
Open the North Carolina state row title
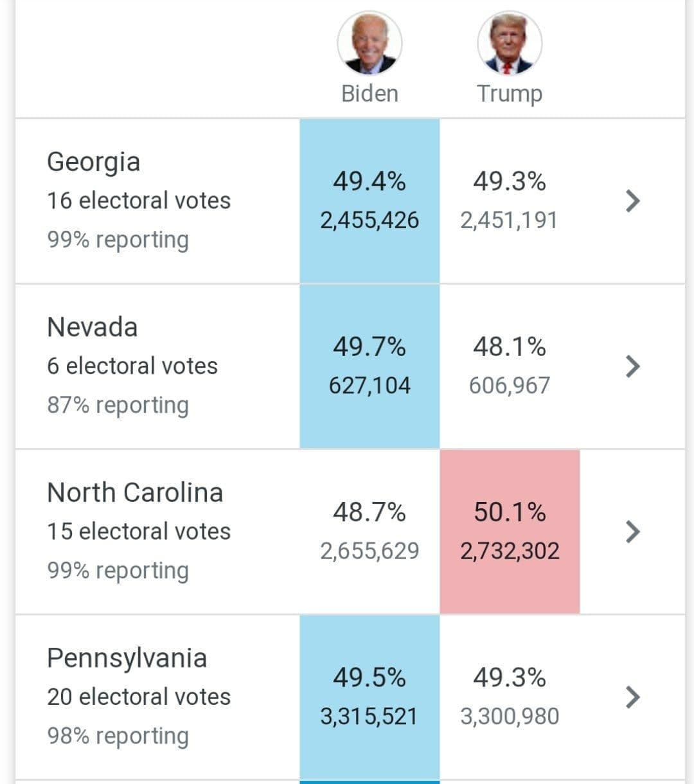pyautogui.click(x=135, y=493)
